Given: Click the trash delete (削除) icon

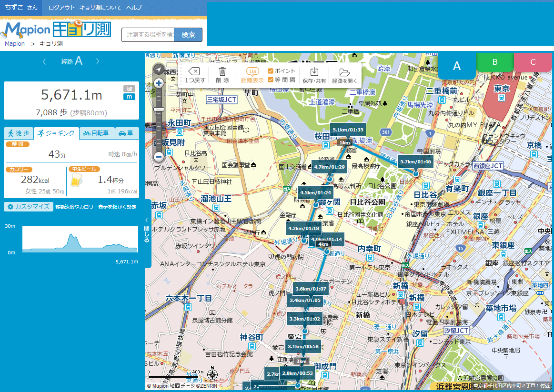Looking at the screenshot, I should [222, 71].
